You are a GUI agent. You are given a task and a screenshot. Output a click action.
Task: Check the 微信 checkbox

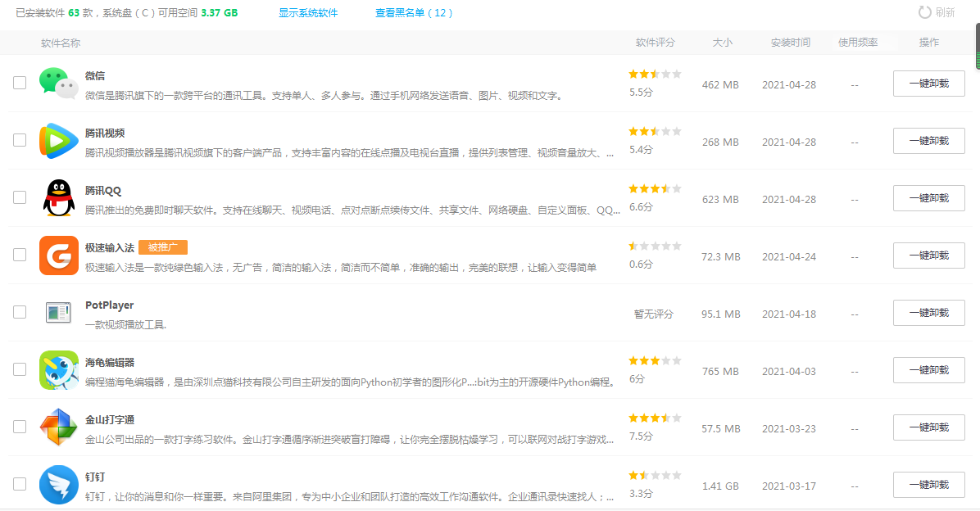(x=20, y=83)
